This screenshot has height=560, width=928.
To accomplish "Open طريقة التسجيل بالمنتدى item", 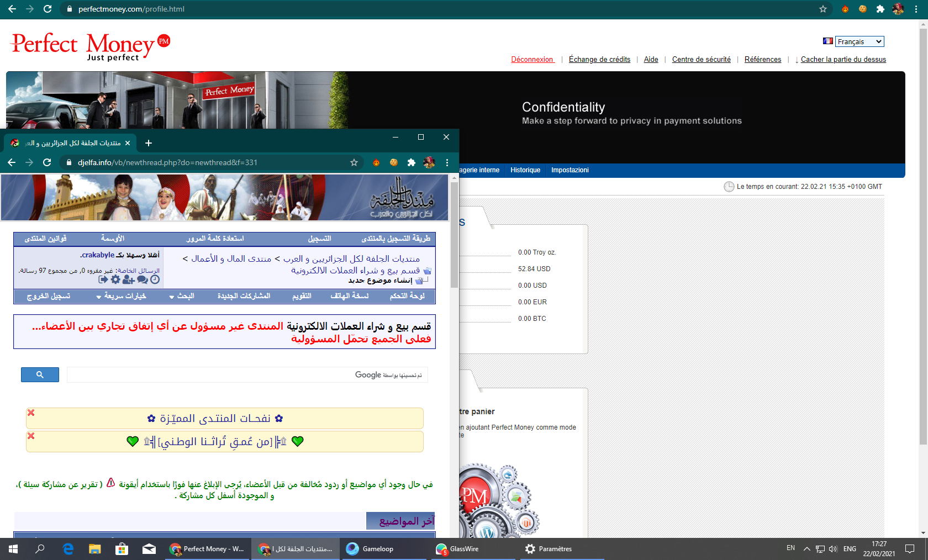I will click(x=396, y=239).
